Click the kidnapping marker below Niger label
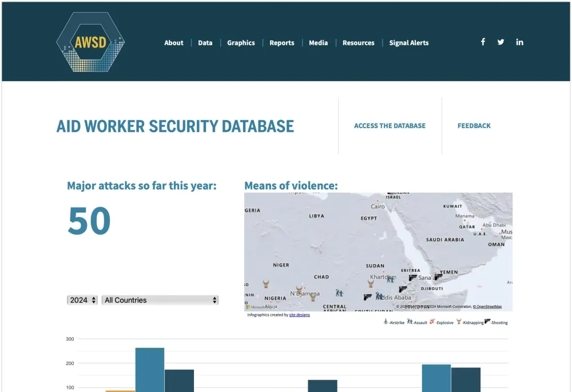 (266, 284)
